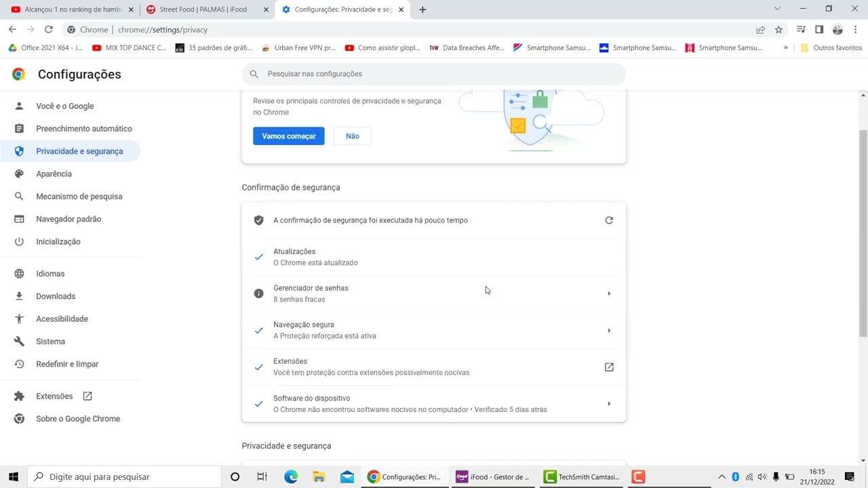Click the Vamos começar button
The height and width of the screenshot is (488, 868).
(289, 136)
